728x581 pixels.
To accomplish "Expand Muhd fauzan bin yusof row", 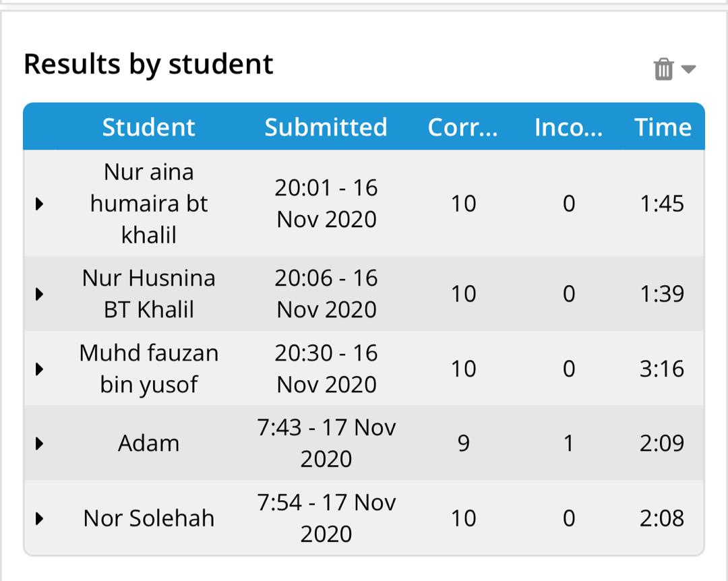I will coord(39,369).
